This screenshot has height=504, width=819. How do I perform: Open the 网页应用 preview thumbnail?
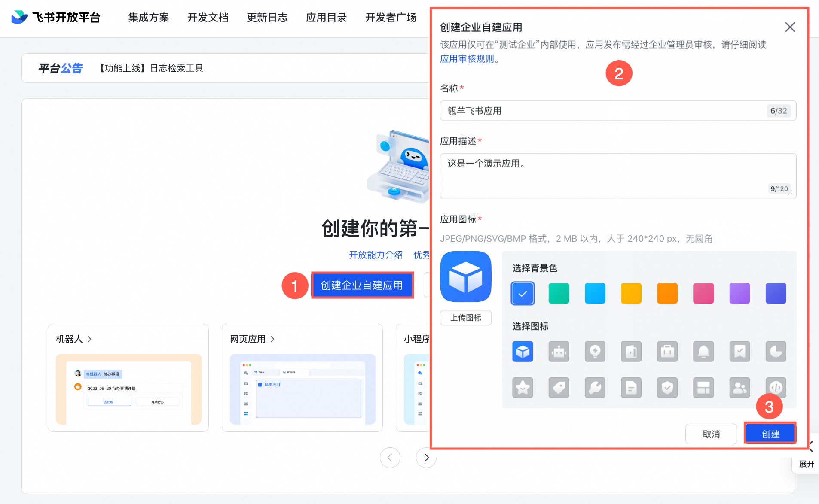pos(303,389)
